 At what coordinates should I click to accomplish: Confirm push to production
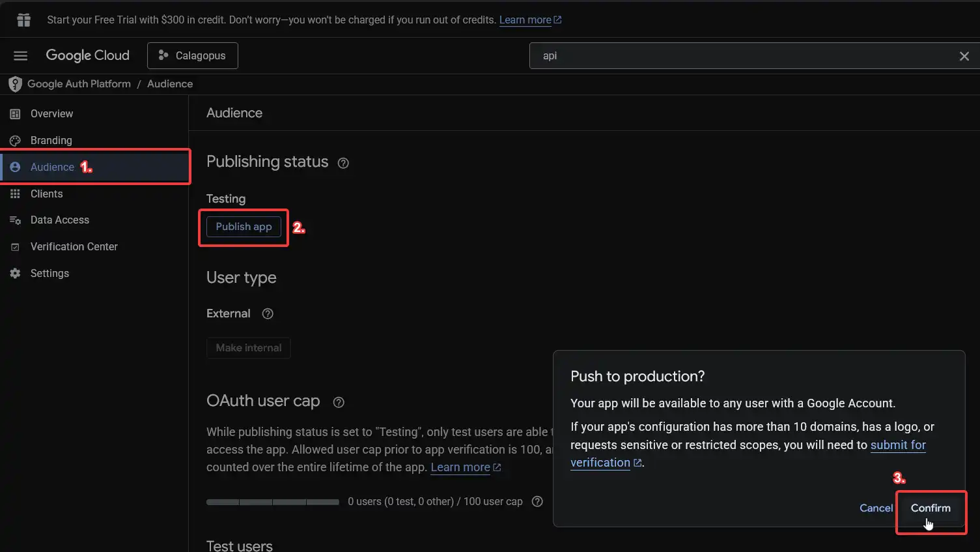coord(930,508)
